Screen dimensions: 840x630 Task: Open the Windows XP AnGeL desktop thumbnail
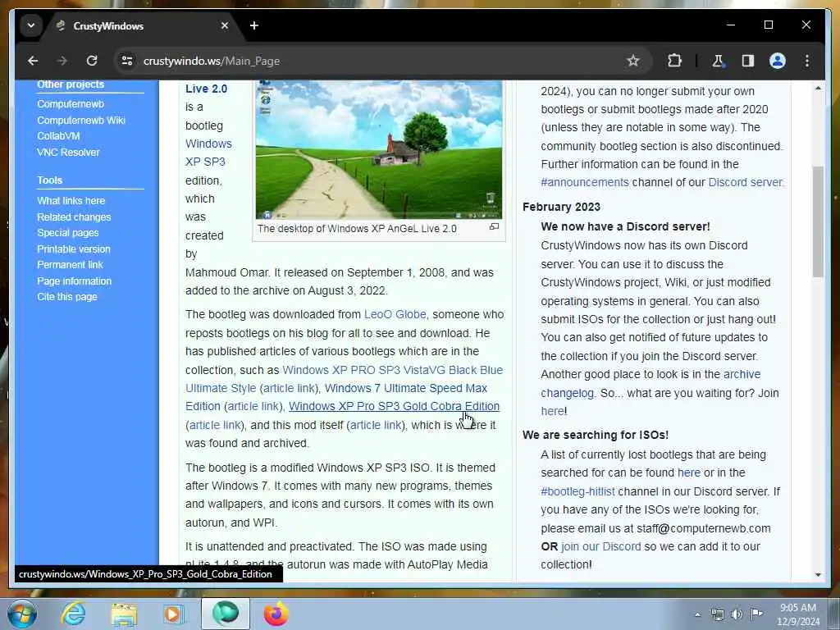click(x=379, y=149)
